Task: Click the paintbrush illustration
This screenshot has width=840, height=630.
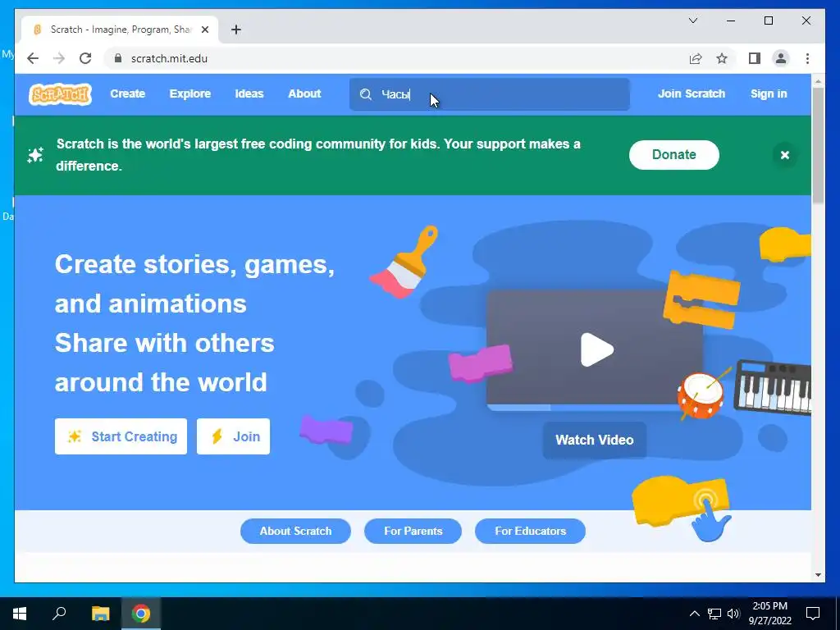Action: point(404,262)
